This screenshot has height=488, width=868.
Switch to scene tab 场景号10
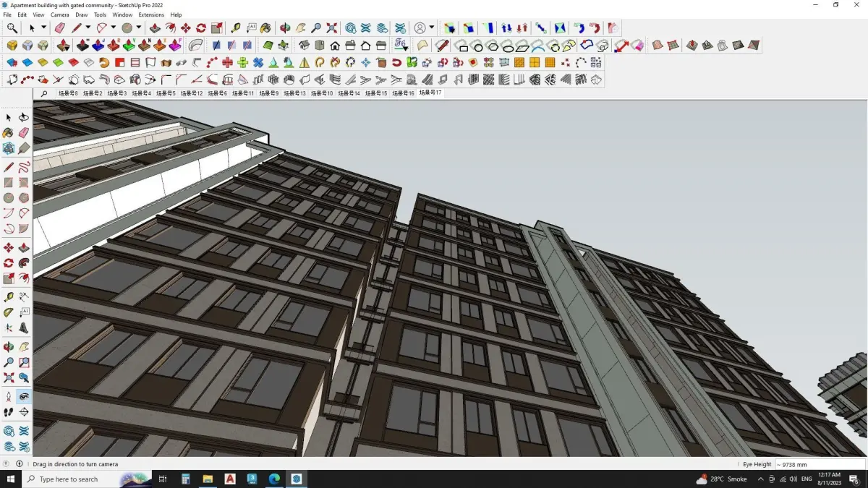(x=322, y=93)
